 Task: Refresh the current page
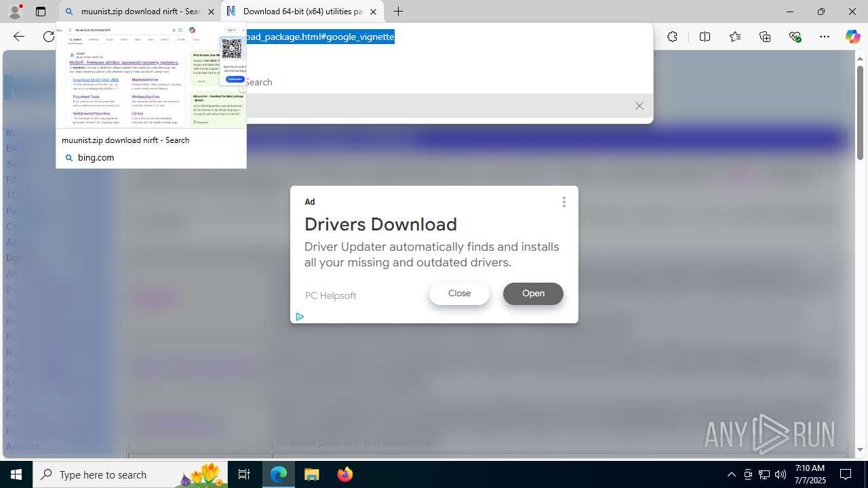point(49,37)
